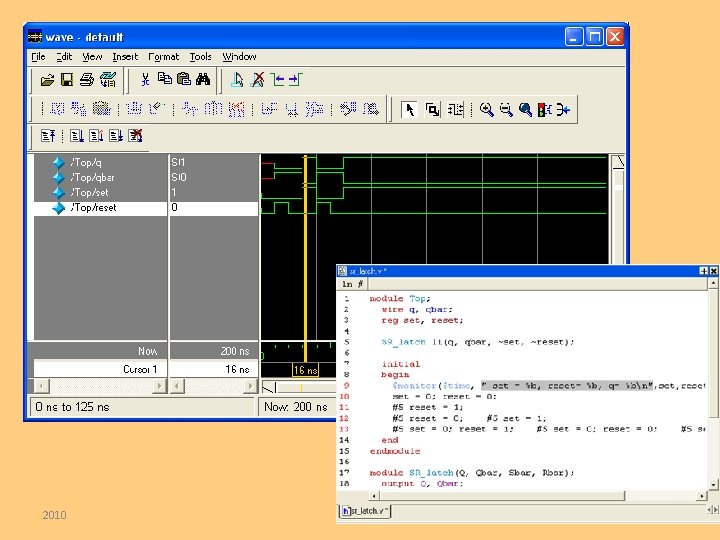Click the Print icon in toolbar
The width and height of the screenshot is (720, 540).
[x=86, y=79]
